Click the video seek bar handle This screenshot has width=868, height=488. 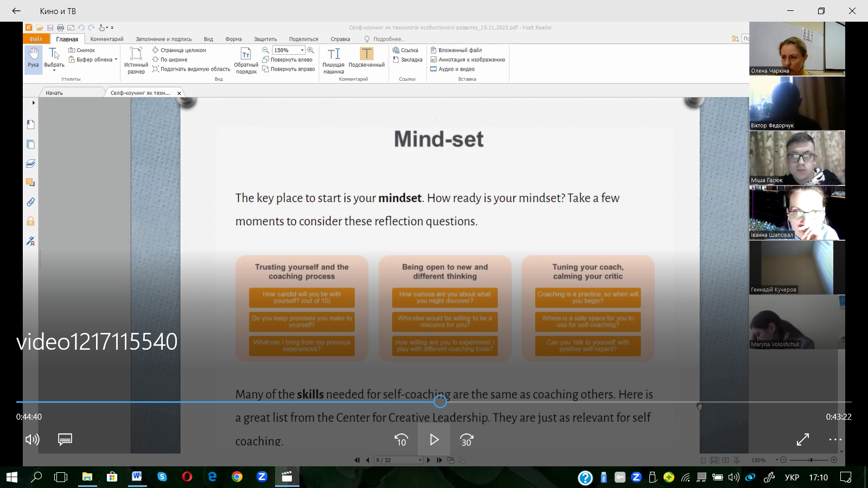point(440,402)
